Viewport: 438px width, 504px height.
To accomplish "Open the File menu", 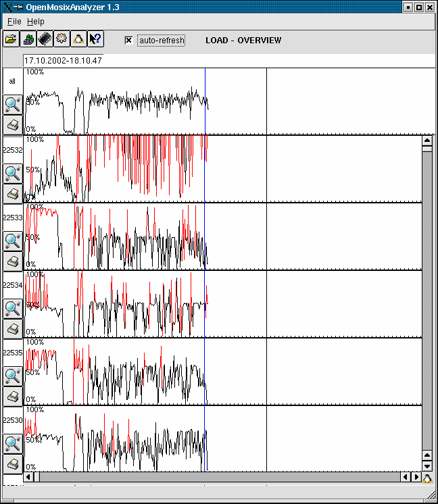I will (14, 22).
